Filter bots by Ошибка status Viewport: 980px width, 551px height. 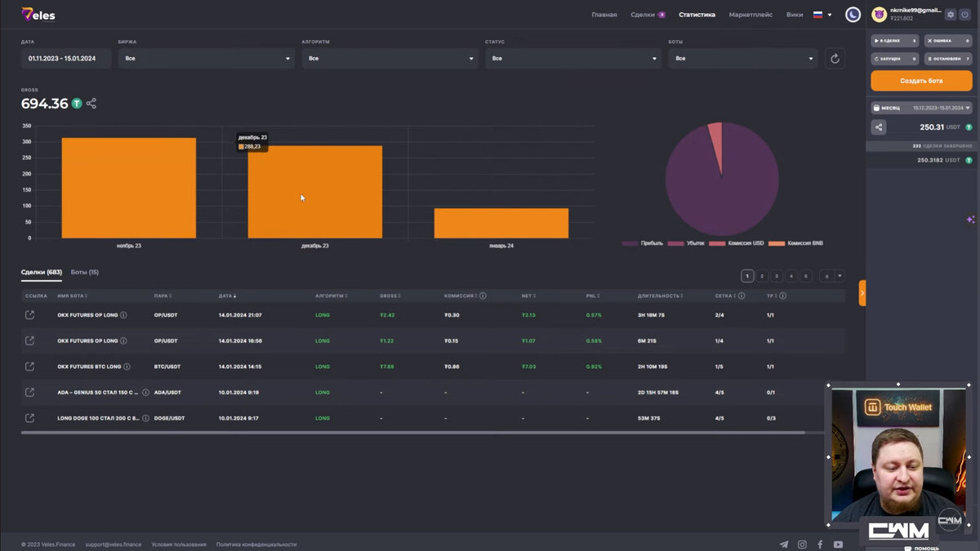pyautogui.click(x=948, y=40)
